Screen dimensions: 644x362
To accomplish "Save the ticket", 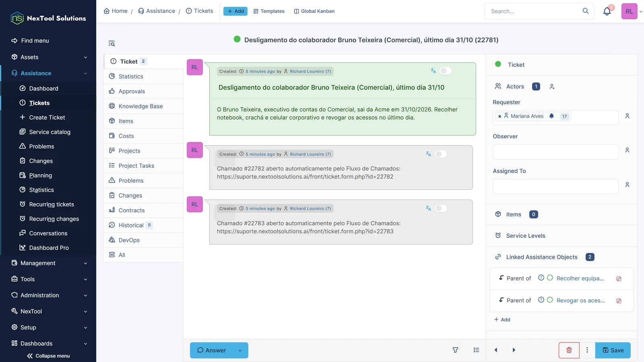I will pyautogui.click(x=613, y=350).
